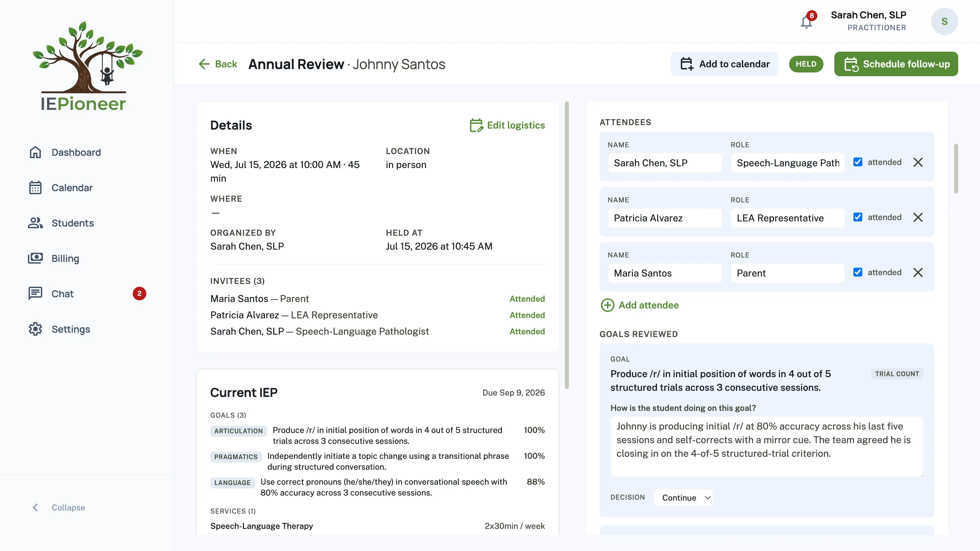The width and height of the screenshot is (980, 551).
Task: Click the Add to calendar icon
Action: (x=687, y=64)
